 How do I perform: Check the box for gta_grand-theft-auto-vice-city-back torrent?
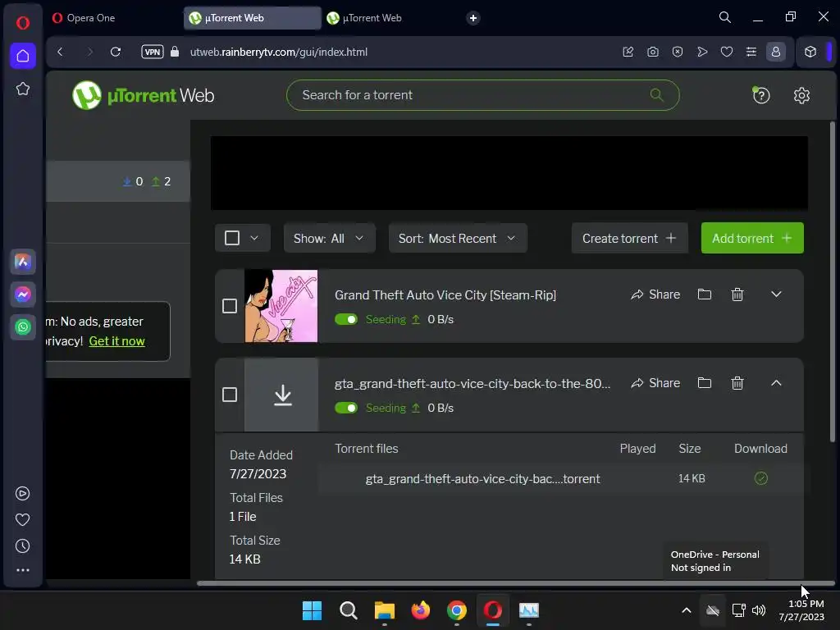[230, 395]
